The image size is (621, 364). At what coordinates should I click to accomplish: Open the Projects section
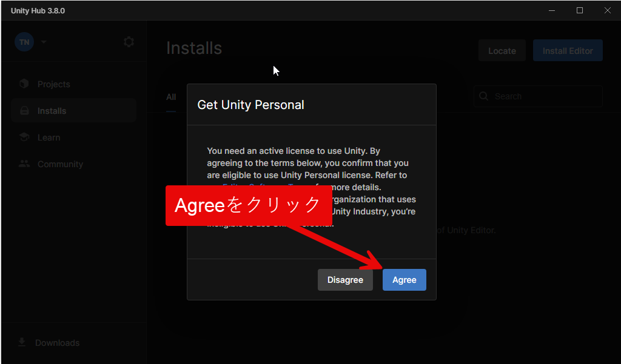[x=73, y=84]
